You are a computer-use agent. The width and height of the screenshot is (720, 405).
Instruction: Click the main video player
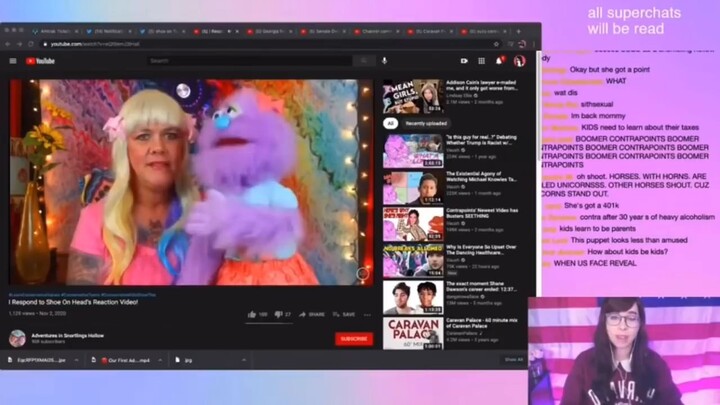point(191,182)
